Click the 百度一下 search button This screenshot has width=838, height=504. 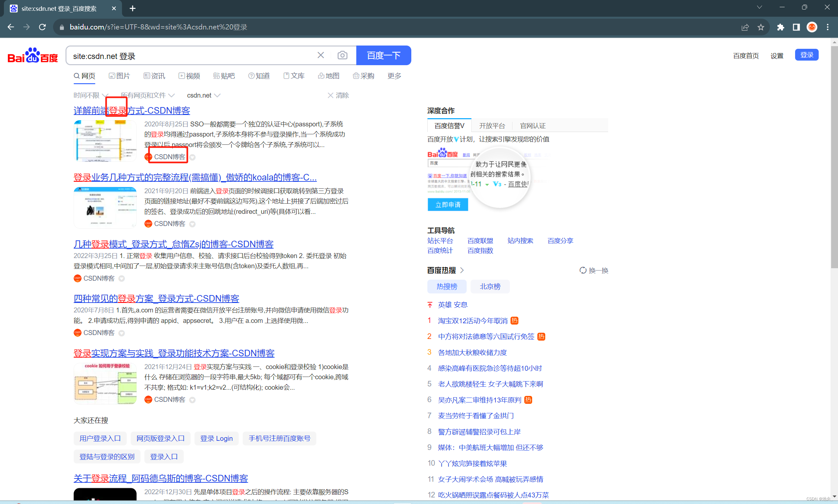[384, 55]
